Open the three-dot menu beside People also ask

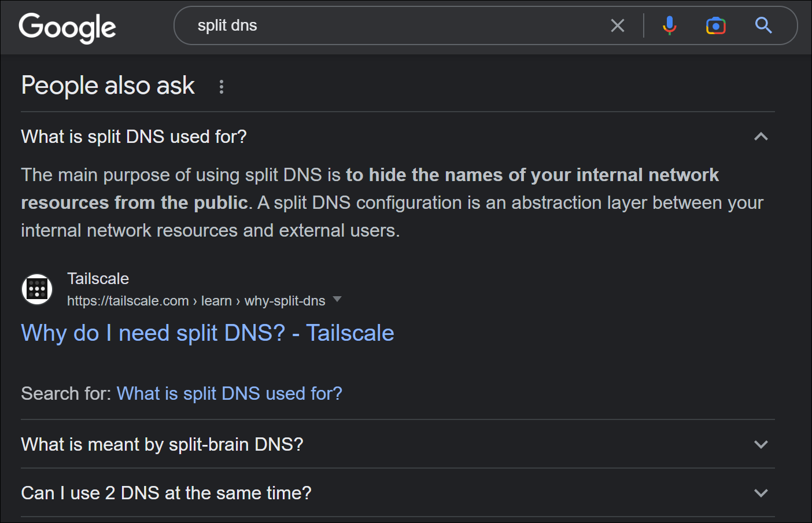222,87
